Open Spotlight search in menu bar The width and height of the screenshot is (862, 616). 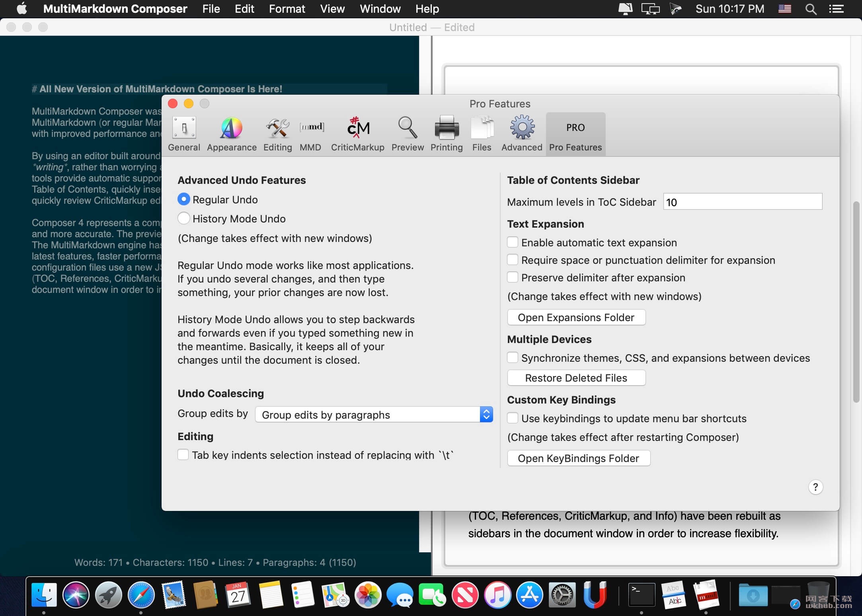(811, 9)
